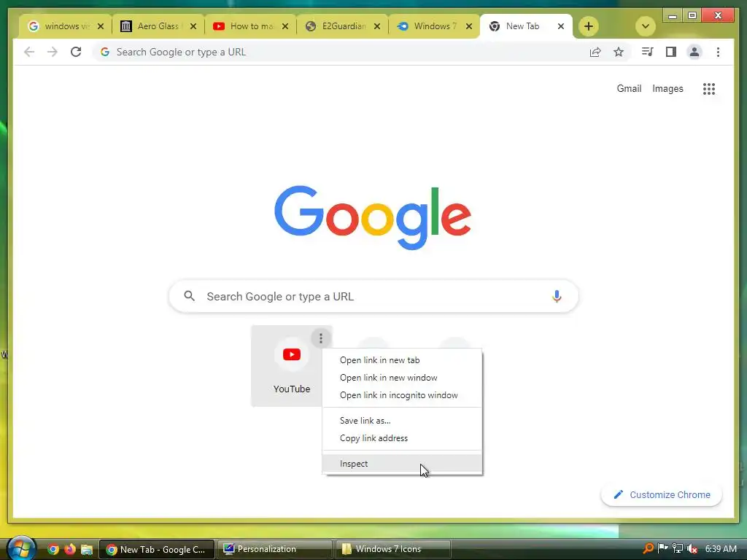
Task: Switch to Personalization taskbar window
Action: (x=275, y=549)
